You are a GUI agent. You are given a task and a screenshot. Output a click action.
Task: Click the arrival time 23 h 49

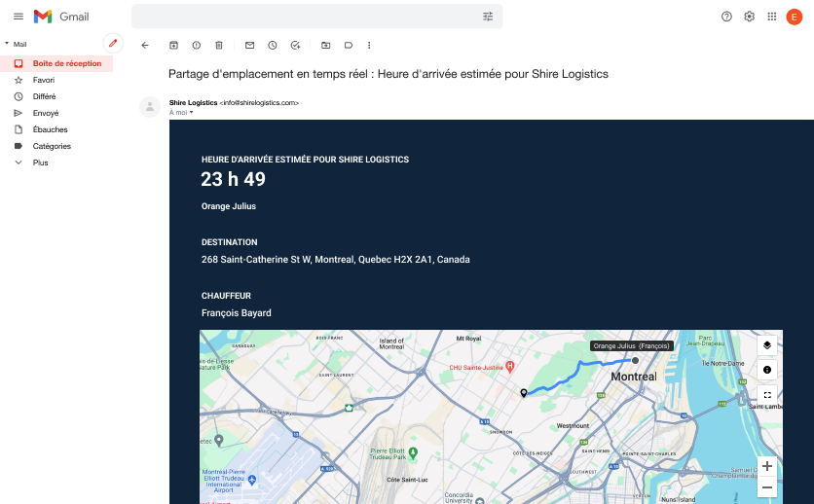(x=233, y=179)
